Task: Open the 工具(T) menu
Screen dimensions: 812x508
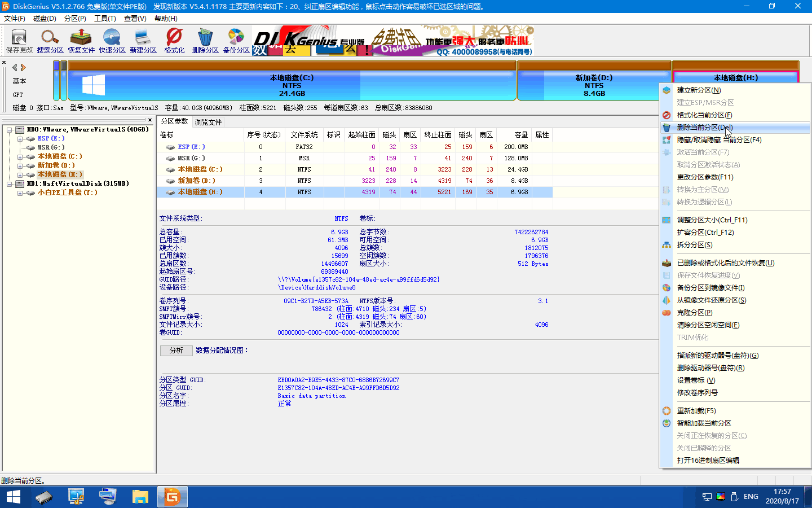Action: click(x=105, y=19)
